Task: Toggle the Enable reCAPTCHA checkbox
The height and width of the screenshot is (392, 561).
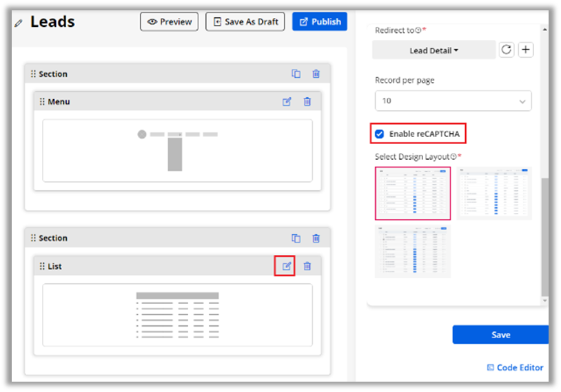Action: 380,134
